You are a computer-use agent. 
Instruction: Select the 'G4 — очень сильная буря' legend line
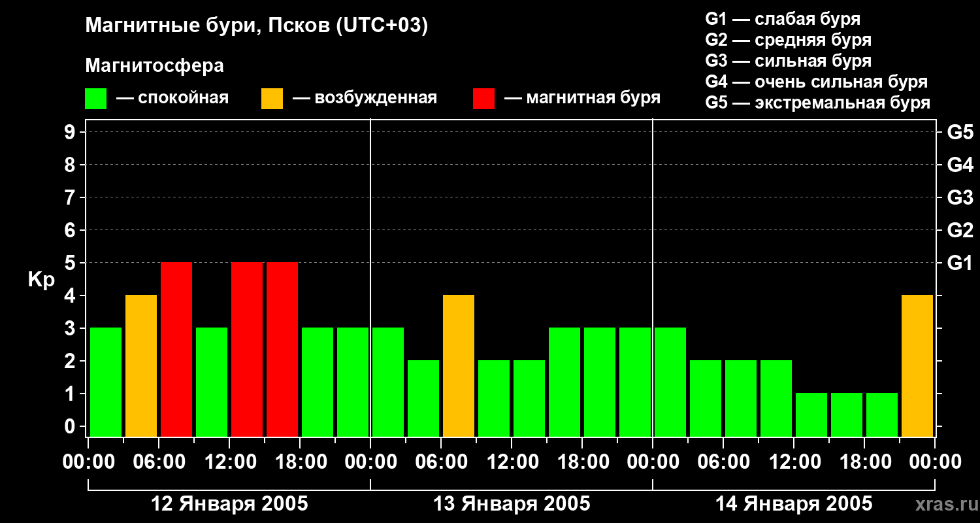click(x=817, y=82)
